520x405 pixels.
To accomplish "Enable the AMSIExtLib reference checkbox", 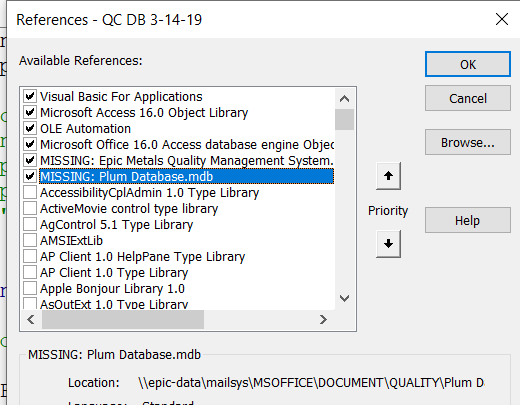I will 30,240.
